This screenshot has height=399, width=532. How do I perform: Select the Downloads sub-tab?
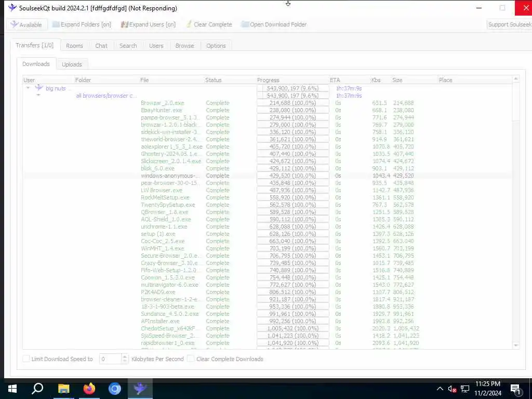click(x=36, y=64)
